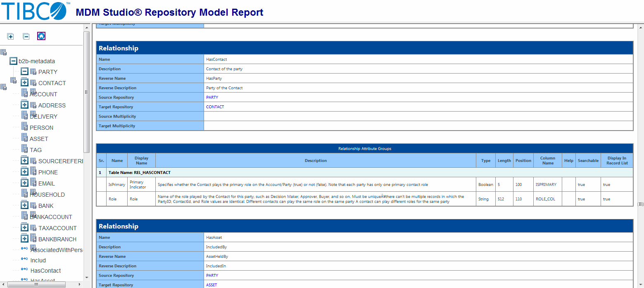Expand the ADDRESS tree node
644x288 pixels.
[25, 105]
